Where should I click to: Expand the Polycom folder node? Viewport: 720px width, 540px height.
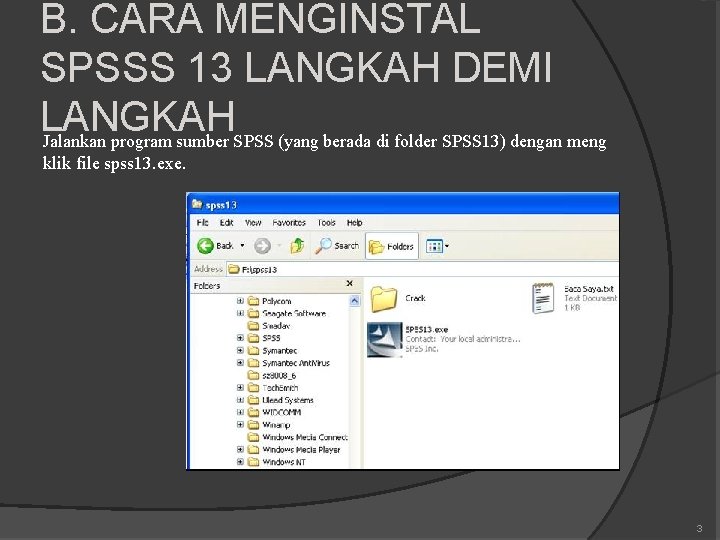240,301
